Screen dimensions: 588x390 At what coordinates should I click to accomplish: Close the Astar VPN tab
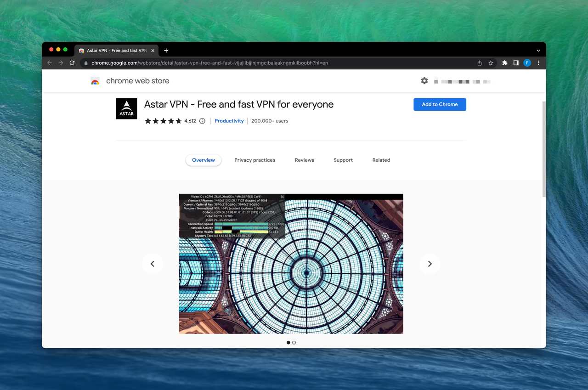[x=153, y=51]
